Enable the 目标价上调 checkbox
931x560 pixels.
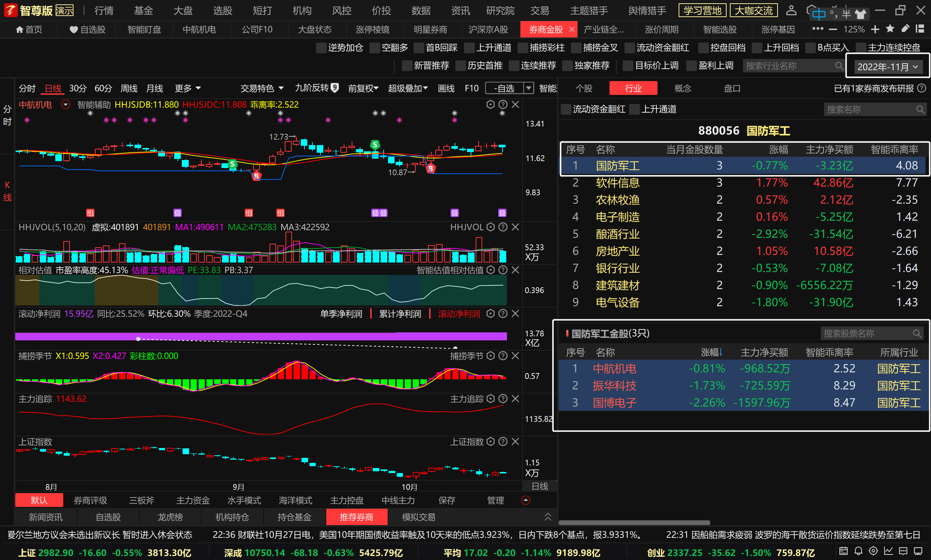pos(628,66)
